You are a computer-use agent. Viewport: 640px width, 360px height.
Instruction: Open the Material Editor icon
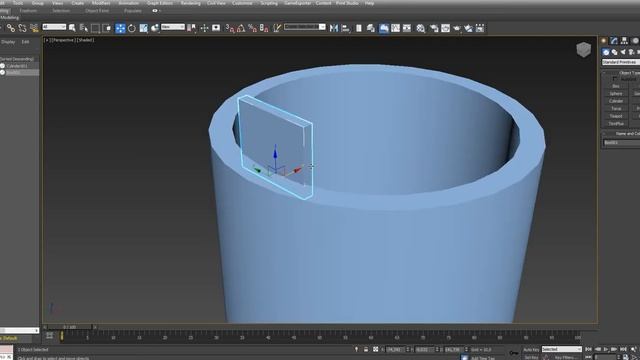point(420,28)
